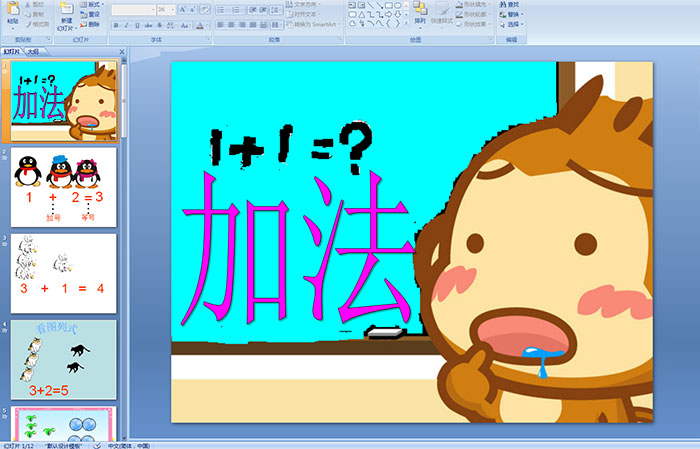Decrease the list indent level
Viewport: 700px width, 449px height.
tap(253, 10)
